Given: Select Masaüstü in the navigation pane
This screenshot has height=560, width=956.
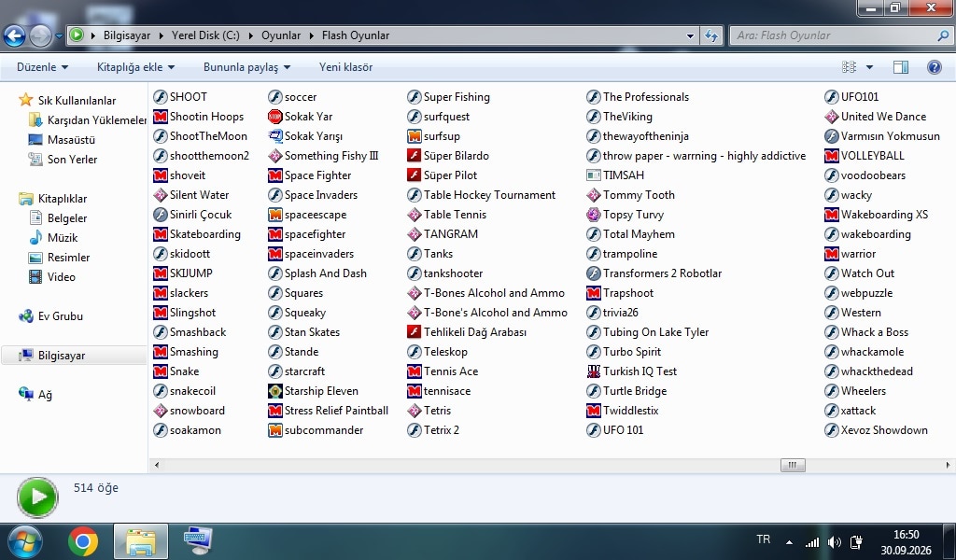Looking at the screenshot, I should point(71,140).
